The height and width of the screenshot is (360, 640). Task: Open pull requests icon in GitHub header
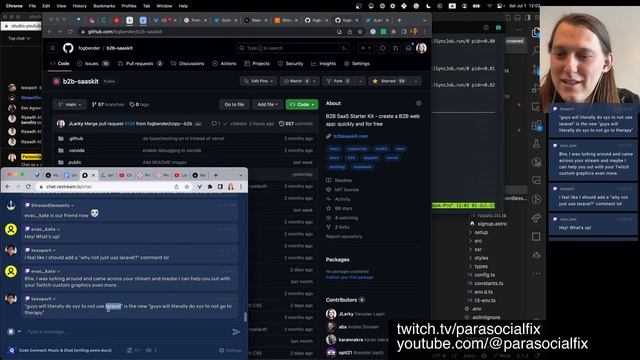[396, 48]
